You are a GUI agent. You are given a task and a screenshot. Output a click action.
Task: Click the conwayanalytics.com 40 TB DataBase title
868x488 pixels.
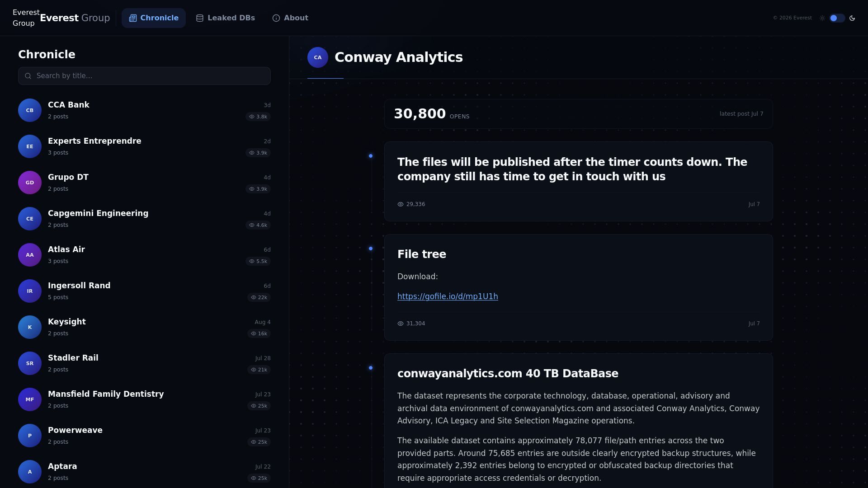[508, 374]
